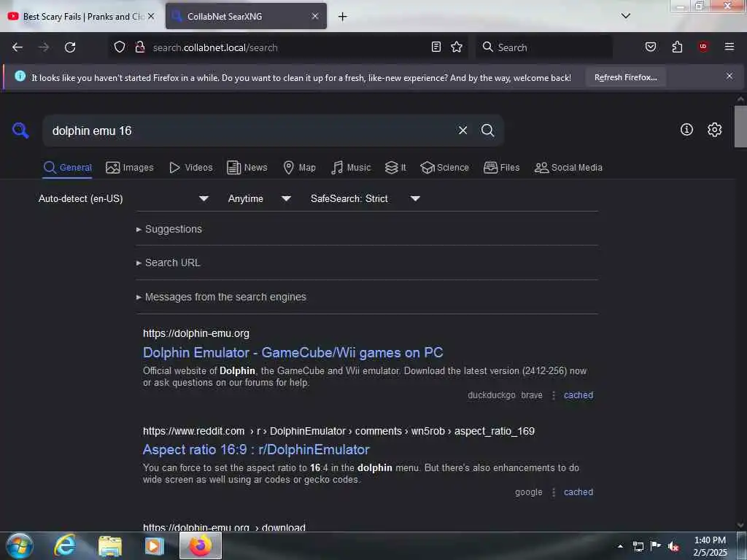This screenshot has width=747, height=560.
Task: Select the It search category
Action: click(395, 168)
